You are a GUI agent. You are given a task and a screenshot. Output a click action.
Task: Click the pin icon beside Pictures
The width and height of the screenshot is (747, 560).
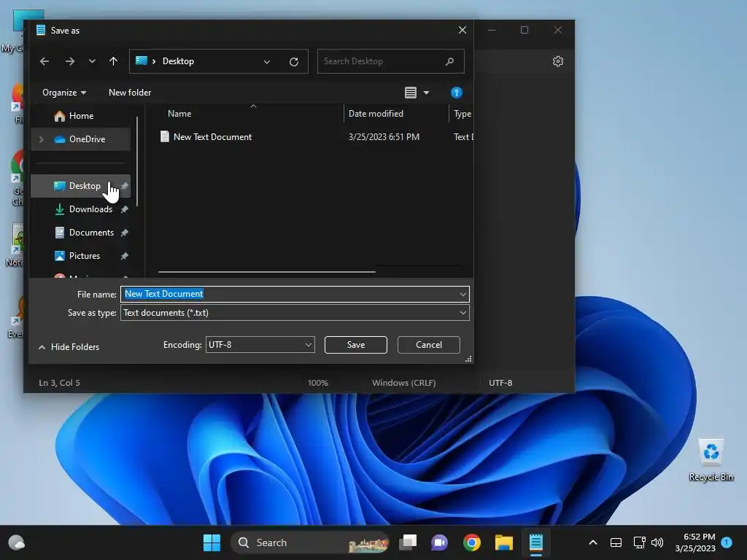[x=124, y=256]
